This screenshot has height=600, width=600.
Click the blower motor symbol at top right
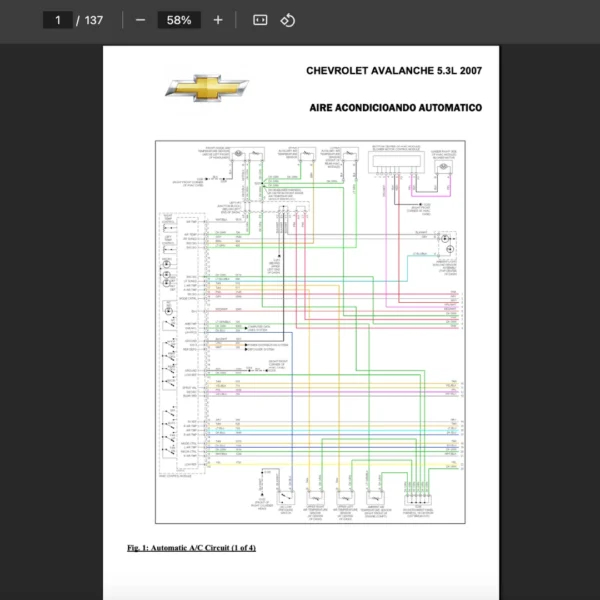click(x=446, y=169)
